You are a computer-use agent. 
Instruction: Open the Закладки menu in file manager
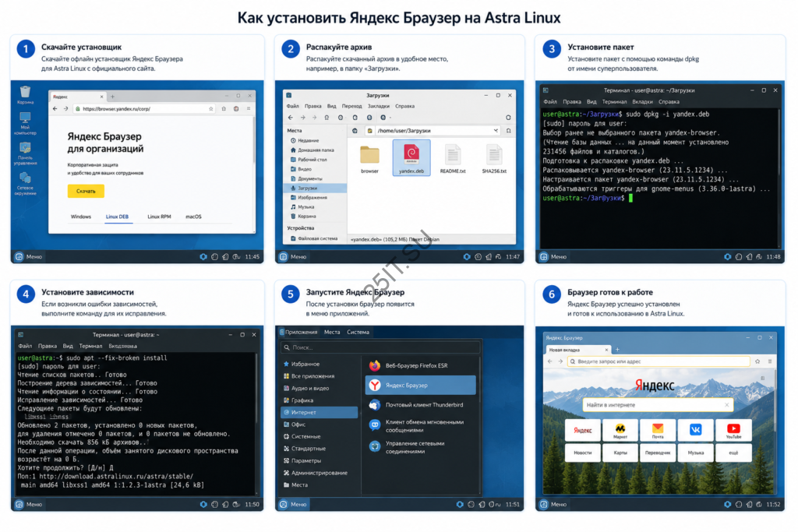click(x=378, y=106)
